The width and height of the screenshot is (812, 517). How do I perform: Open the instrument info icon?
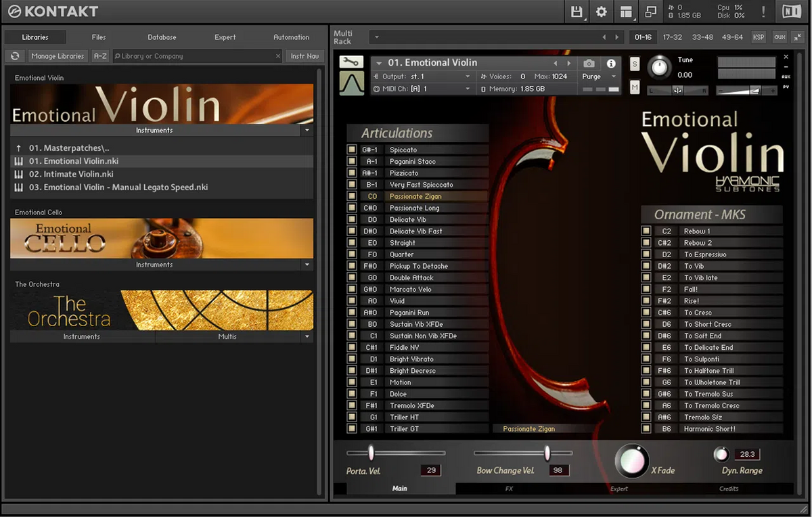[x=611, y=64]
